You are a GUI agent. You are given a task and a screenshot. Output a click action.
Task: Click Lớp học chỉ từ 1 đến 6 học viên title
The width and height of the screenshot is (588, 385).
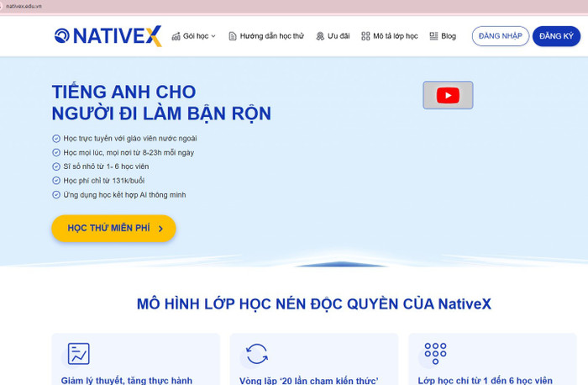486,380
